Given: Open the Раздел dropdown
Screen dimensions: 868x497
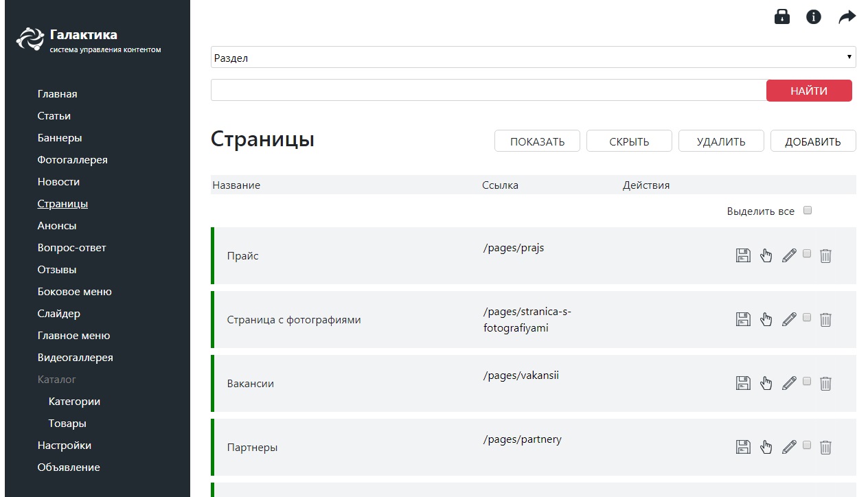Looking at the screenshot, I should pyautogui.click(x=533, y=58).
